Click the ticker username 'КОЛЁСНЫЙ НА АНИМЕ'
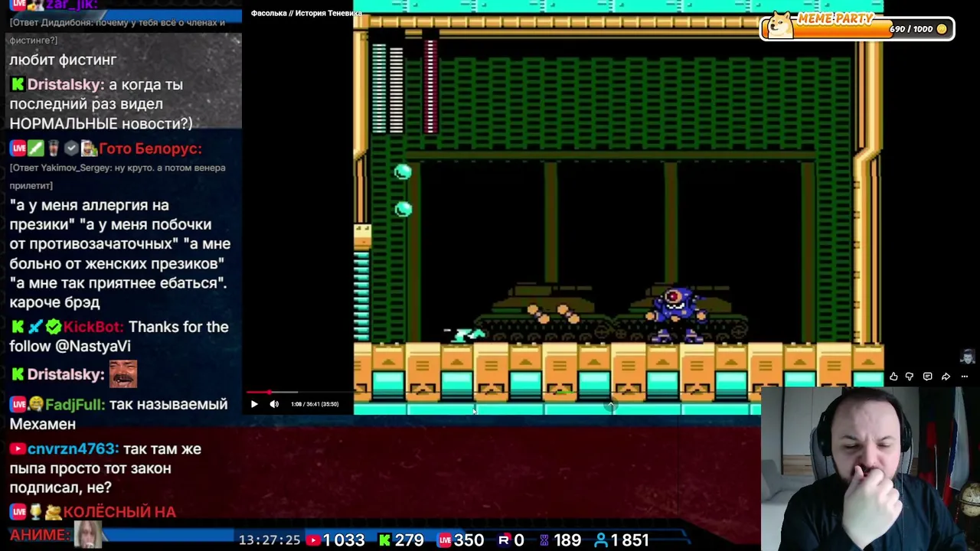 (93, 523)
